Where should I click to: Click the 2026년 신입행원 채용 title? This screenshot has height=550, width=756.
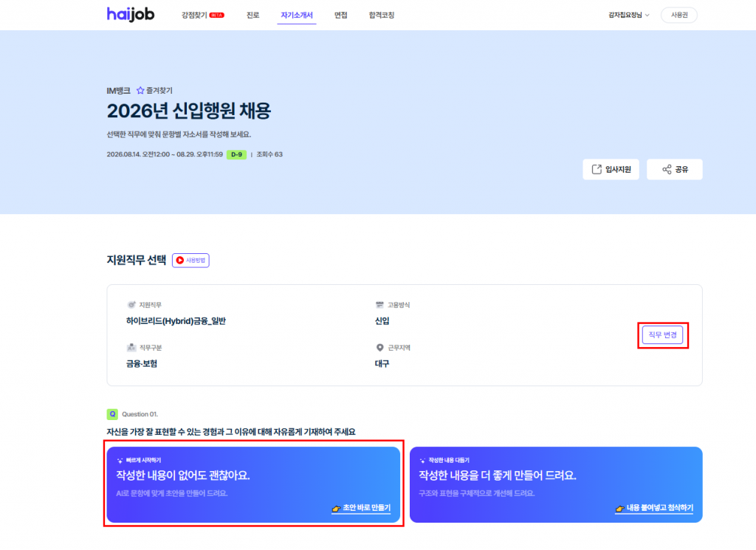tap(189, 111)
